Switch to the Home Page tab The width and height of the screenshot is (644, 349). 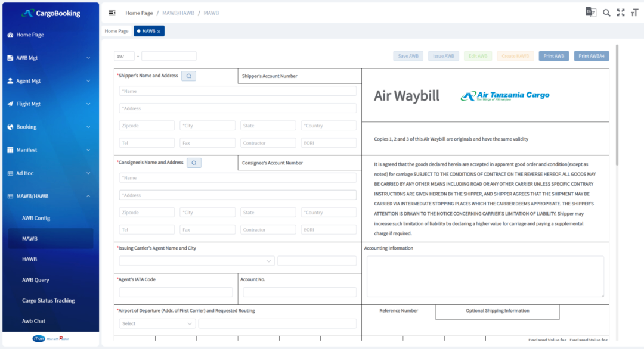[117, 31]
